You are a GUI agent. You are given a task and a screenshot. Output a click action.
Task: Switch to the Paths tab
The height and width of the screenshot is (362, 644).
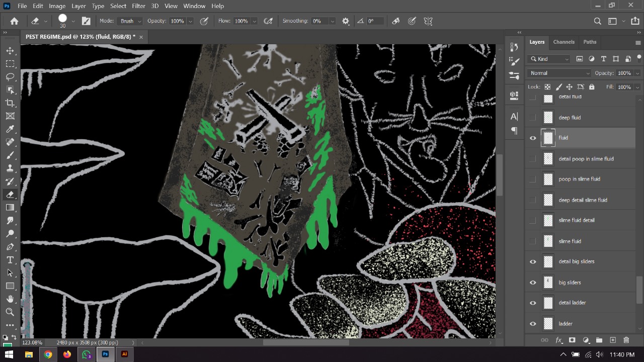[590, 42]
